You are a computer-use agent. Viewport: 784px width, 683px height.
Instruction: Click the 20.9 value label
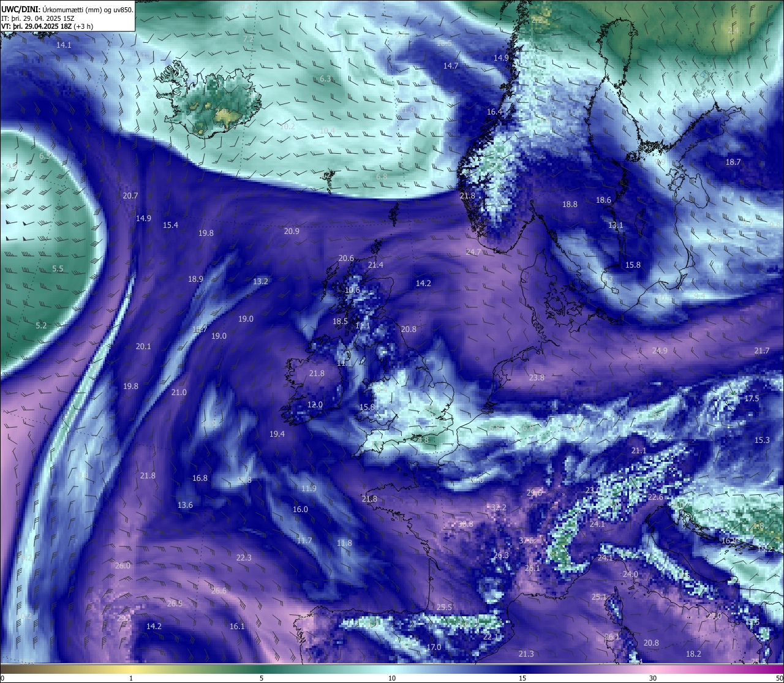pos(292,232)
